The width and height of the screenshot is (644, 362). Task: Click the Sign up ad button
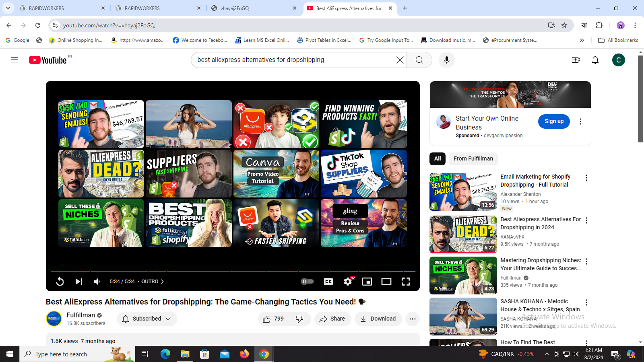click(x=554, y=121)
